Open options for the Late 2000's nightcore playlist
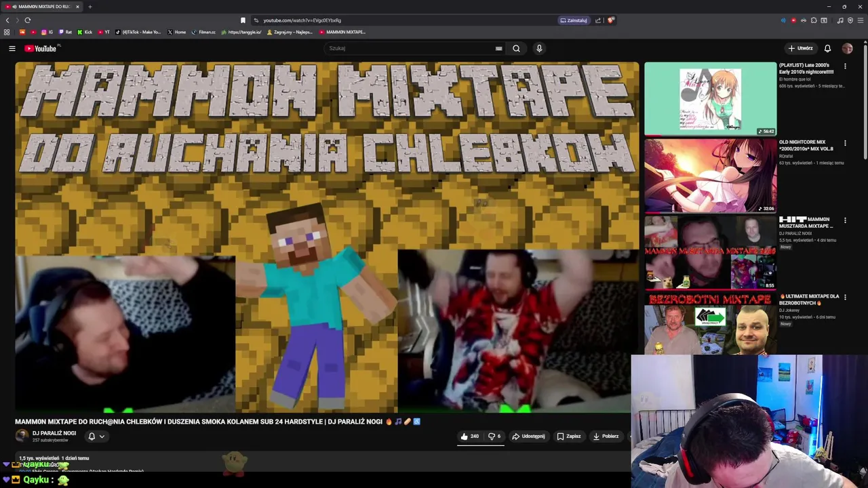Viewport: 868px width, 488px height. pos(845,66)
